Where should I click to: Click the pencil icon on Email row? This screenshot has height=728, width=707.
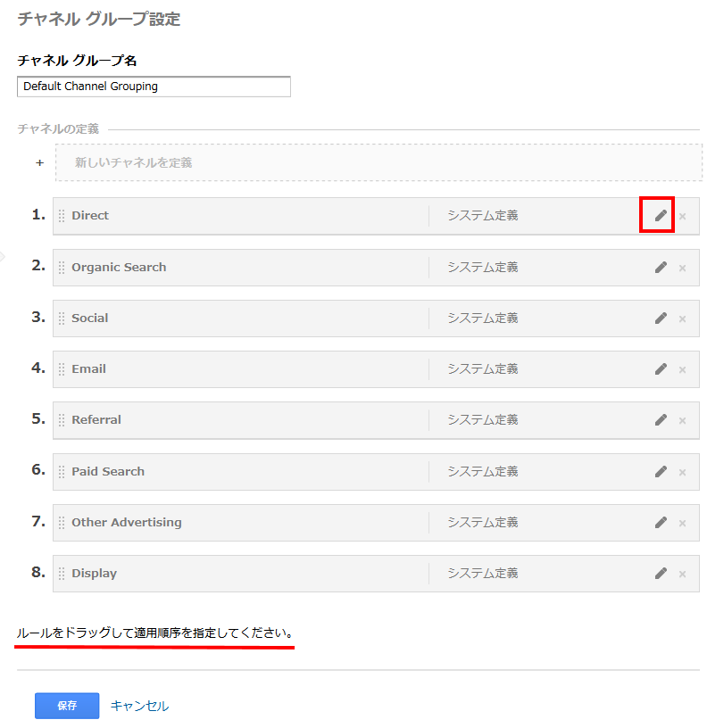(661, 369)
